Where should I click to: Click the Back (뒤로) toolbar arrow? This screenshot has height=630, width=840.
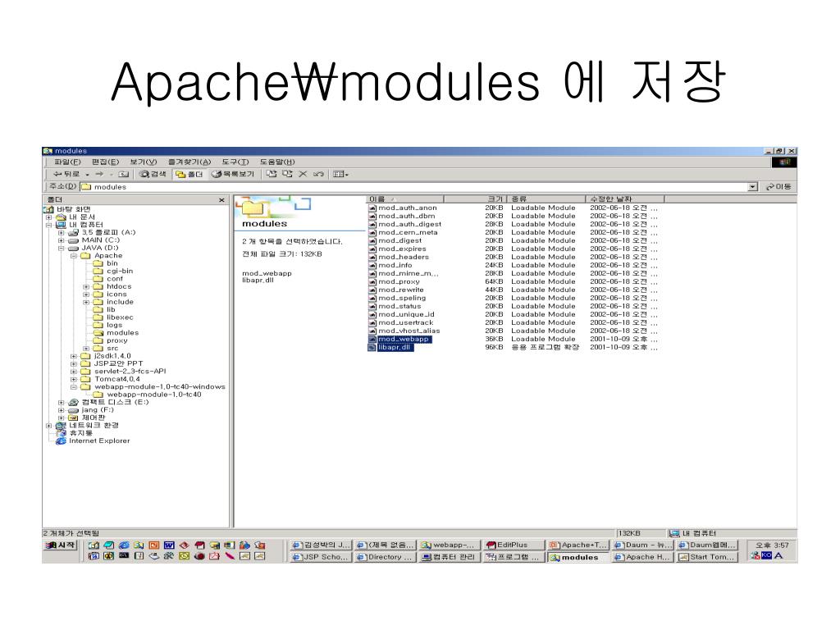[x=66, y=174]
